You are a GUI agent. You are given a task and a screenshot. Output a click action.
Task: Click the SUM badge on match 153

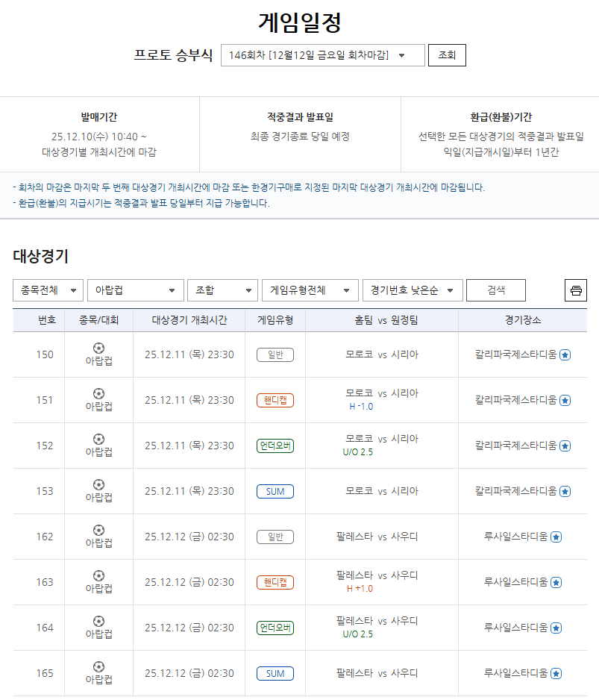click(276, 491)
